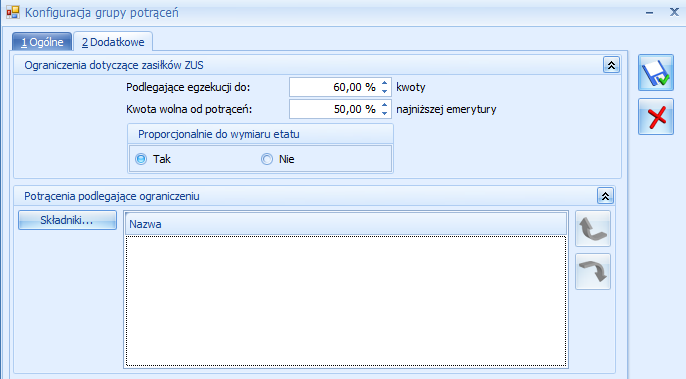686x379 pixels.
Task: Click the najniższej emerytury text
Action: pyautogui.click(x=446, y=109)
